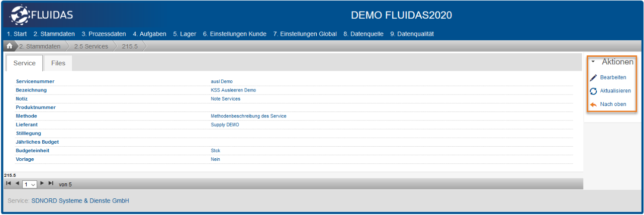Click the Aktualisieren refresh icon
This screenshot has height=215, width=644.
pyautogui.click(x=593, y=91)
